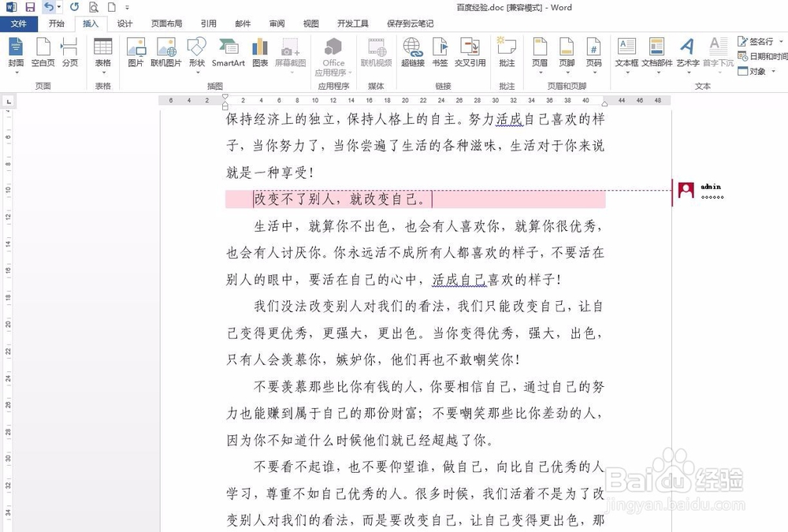This screenshot has height=532, width=788.
Task: Click the first-line indent marker on the ruler
Action: [x=226, y=96]
